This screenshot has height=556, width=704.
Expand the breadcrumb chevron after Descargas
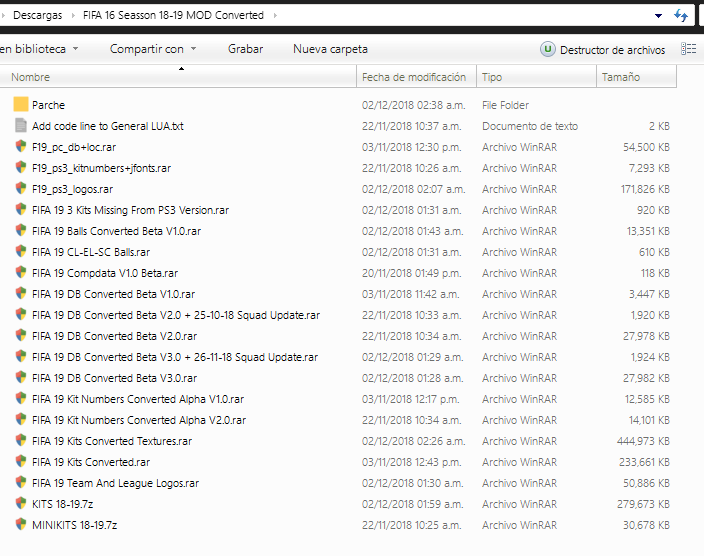(x=73, y=15)
